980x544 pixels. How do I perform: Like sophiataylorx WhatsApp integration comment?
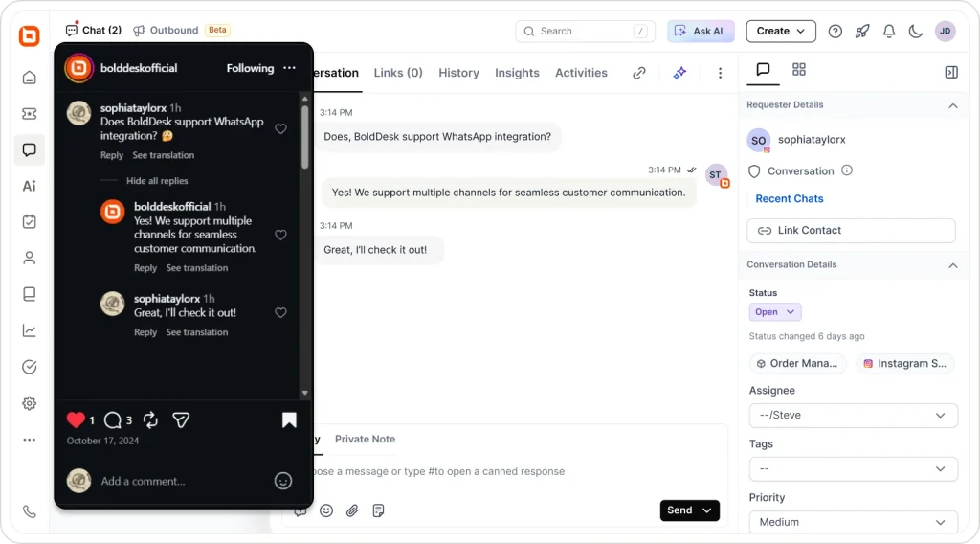(x=280, y=128)
